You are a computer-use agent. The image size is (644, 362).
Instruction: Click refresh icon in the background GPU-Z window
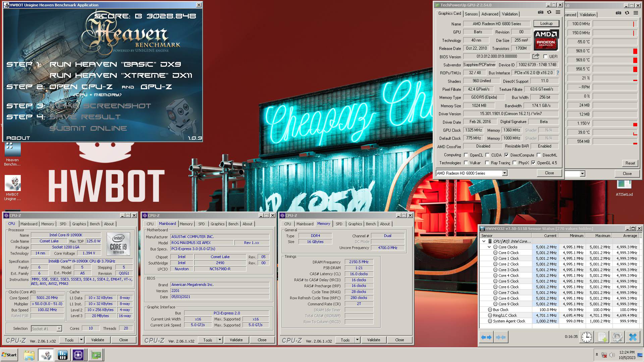click(627, 13)
